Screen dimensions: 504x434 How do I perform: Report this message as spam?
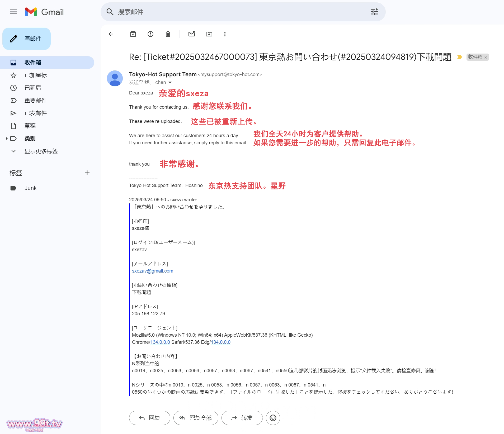pyautogui.click(x=150, y=34)
